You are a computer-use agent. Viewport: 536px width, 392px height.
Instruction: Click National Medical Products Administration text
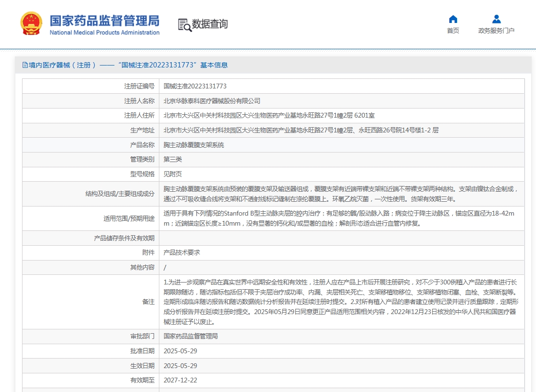[x=105, y=33]
